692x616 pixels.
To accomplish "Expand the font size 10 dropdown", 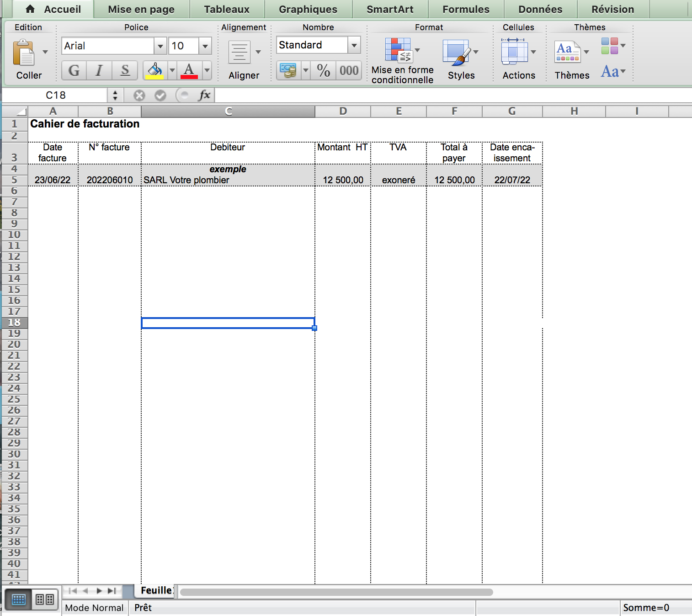I will 205,46.
